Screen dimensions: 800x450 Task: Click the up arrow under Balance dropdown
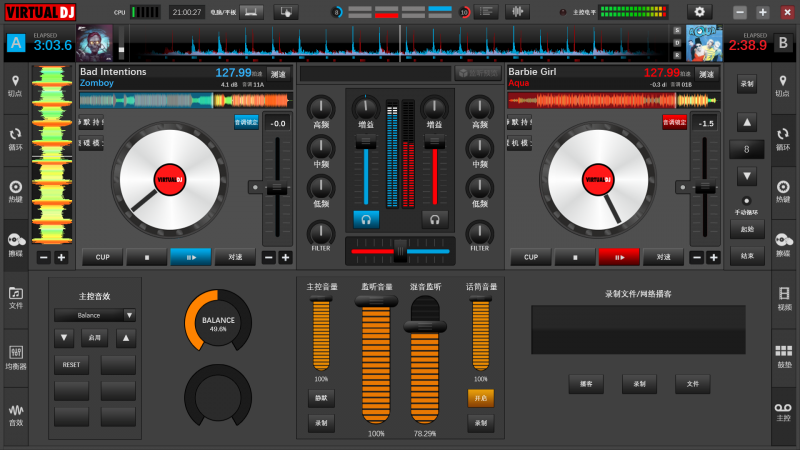tap(126, 338)
